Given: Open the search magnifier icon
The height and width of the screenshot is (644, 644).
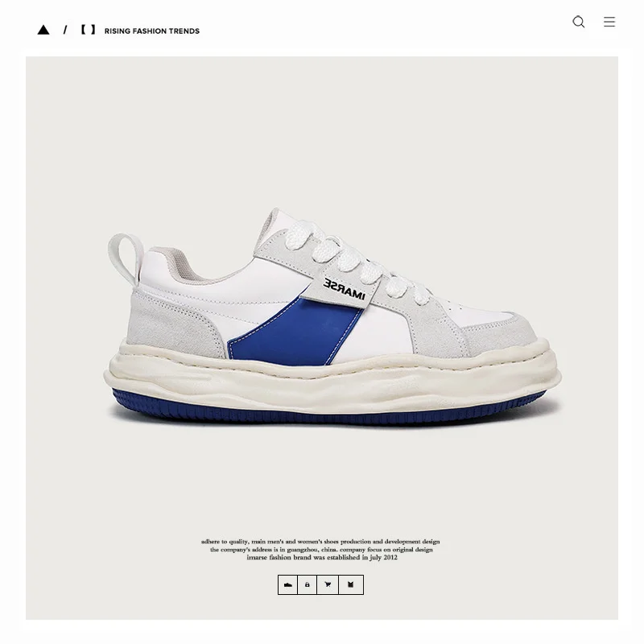Looking at the screenshot, I should coord(578,22).
